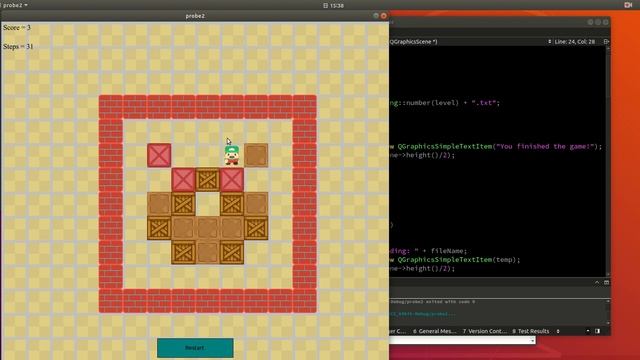
Task: Collapse the output pane with the caret icon
Action: tap(597, 282)
